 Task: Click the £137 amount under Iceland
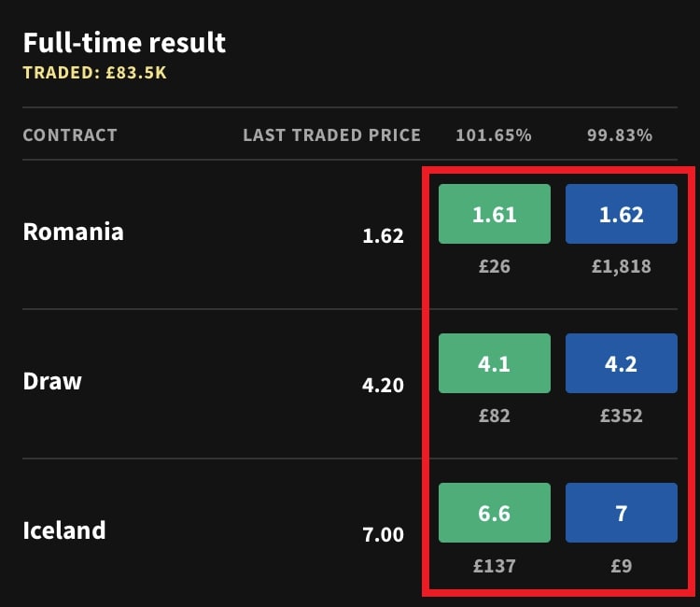(x=494, y=565)
